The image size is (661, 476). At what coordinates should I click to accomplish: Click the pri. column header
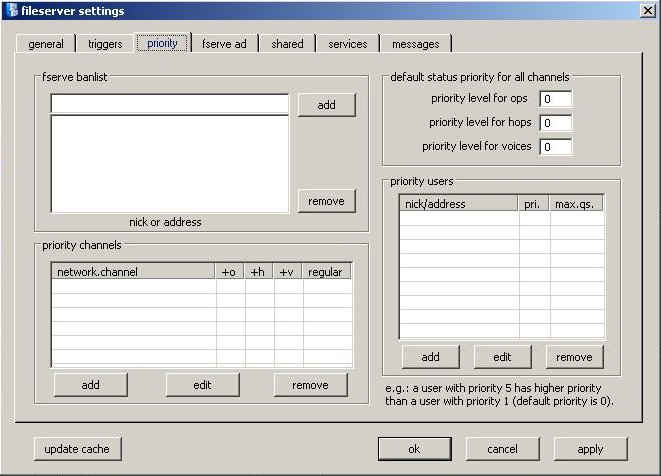(x=533, y=204)
